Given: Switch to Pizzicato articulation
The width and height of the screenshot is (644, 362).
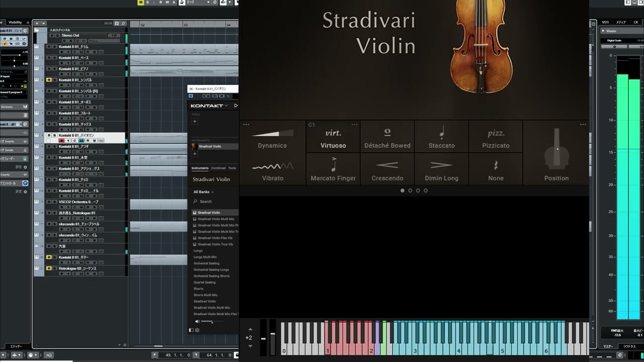Looking at the screenshot, I should click(x=496, y=137).
